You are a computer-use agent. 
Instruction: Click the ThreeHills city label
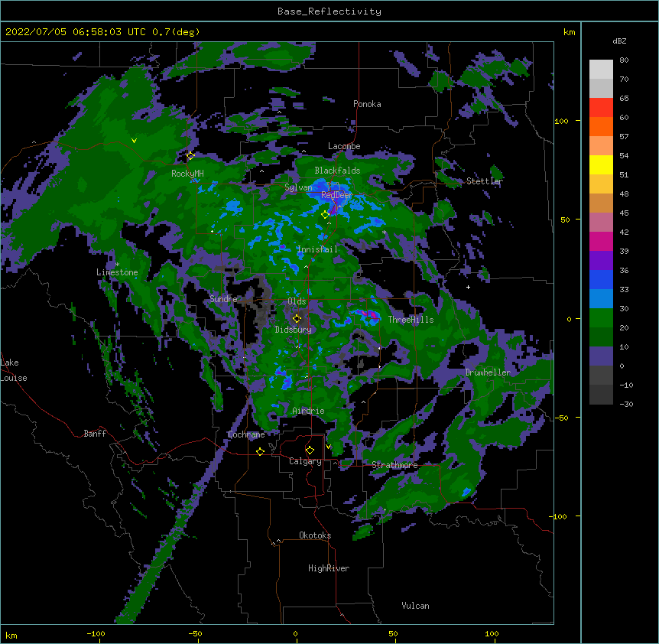tap(411, 320)
